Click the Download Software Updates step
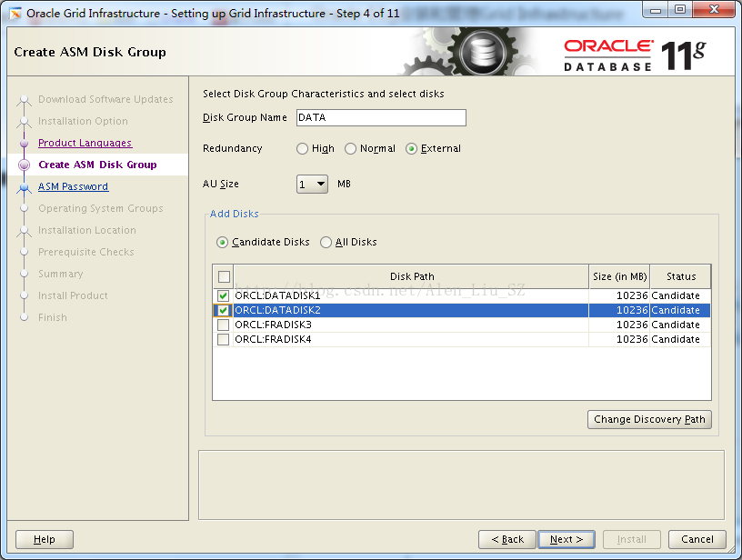The height and width of the screenshot is (560, 742). click(105, 99)
